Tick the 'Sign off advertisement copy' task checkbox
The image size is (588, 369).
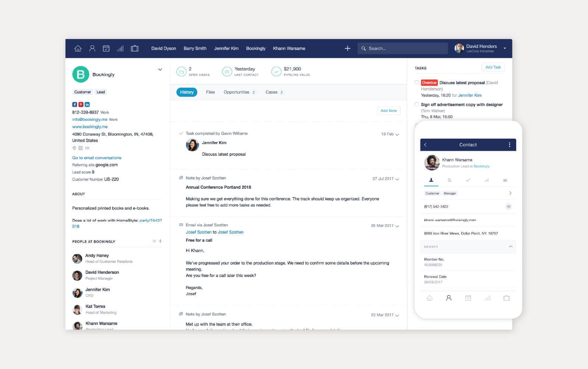click(416, 104)
